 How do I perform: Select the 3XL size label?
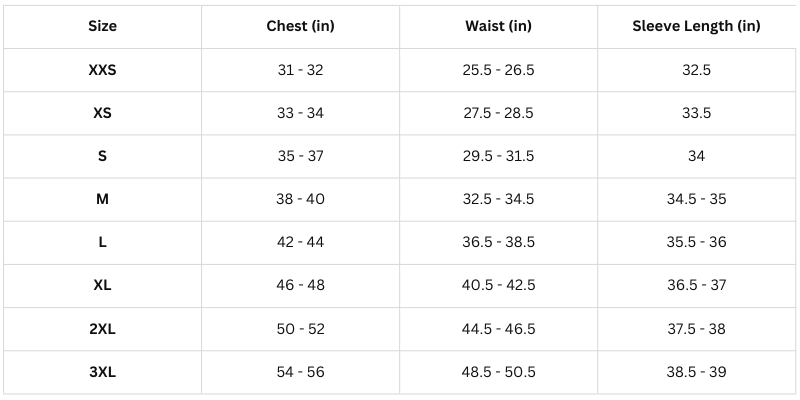[x=102, y=372]
